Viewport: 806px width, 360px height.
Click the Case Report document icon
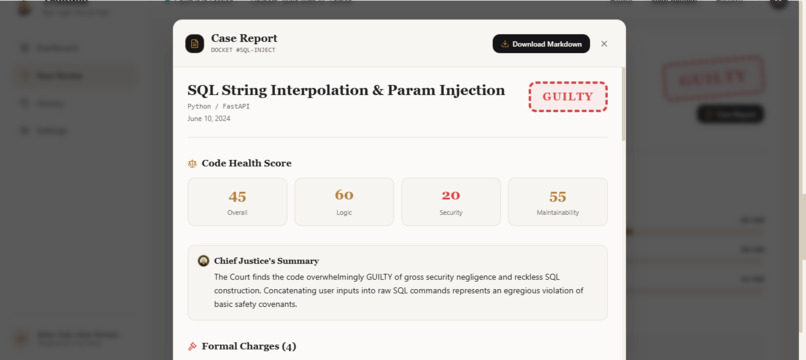pyautogui.click(x=194, y=44)
